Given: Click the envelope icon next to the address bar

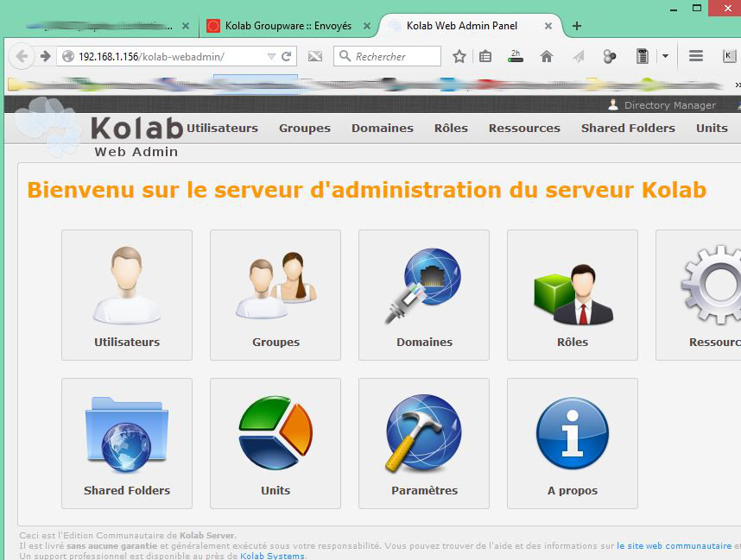Looking at the screenshot, I should (314, 57).
